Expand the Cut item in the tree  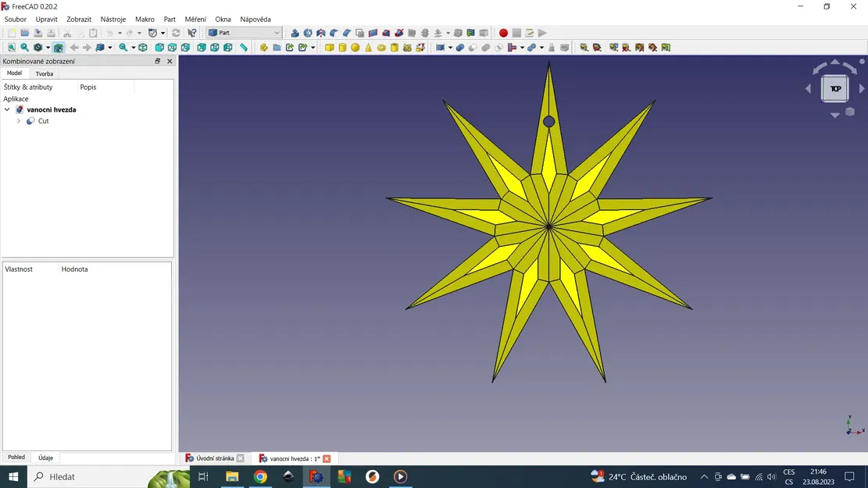tap(20, 121)
